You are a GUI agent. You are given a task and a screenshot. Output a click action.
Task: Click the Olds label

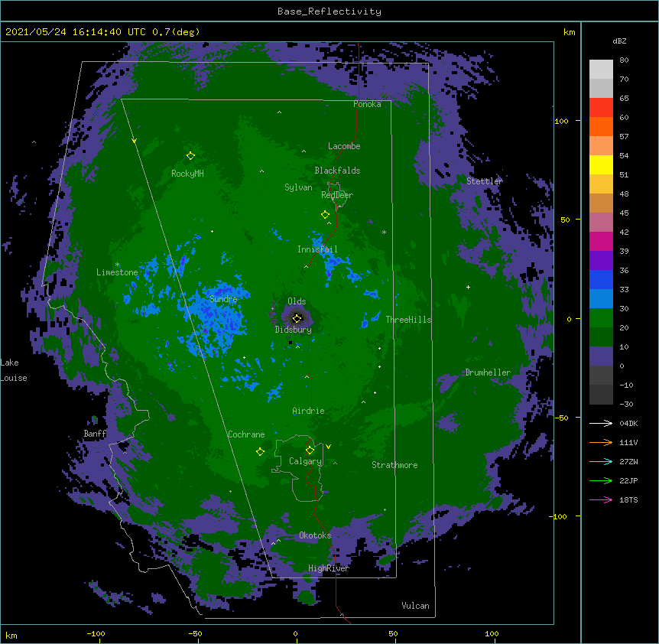point(297,301)
